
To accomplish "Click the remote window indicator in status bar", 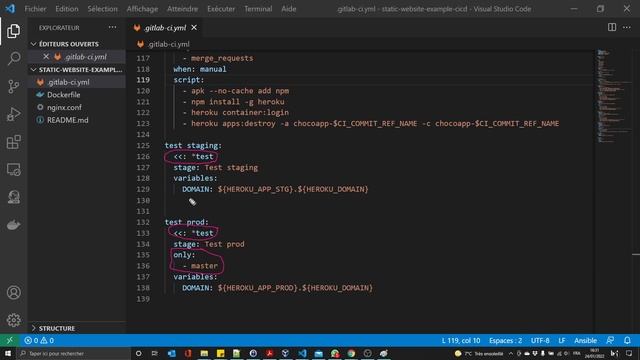I will pos(9,340).
